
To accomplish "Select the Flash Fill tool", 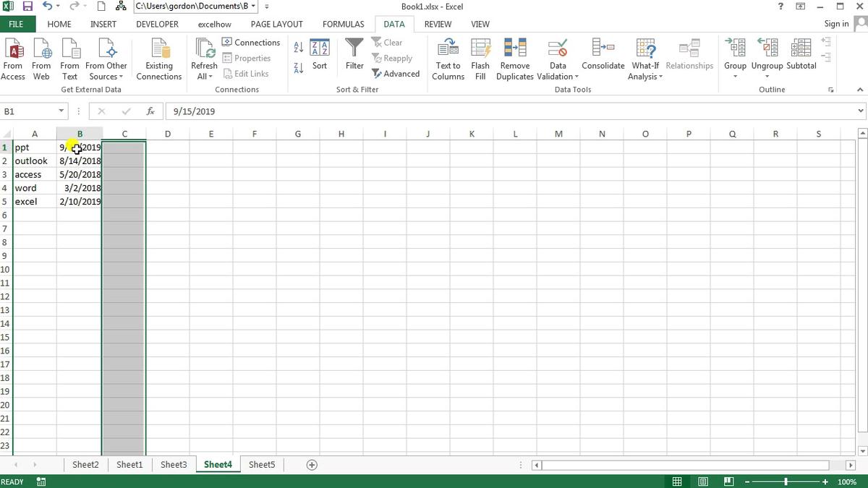I will (x=480, y=59).
